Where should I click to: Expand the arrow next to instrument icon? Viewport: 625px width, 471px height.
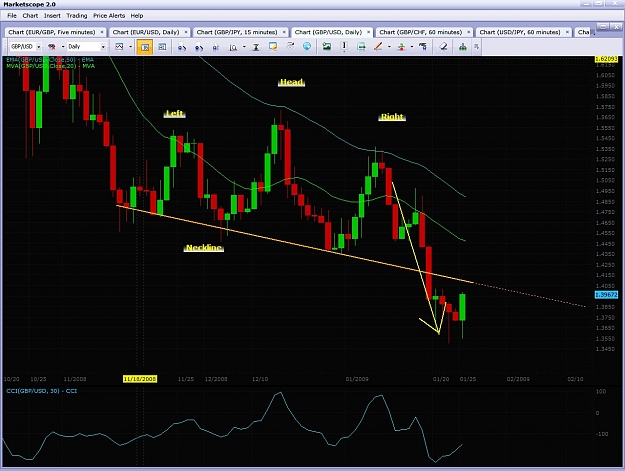63,47
